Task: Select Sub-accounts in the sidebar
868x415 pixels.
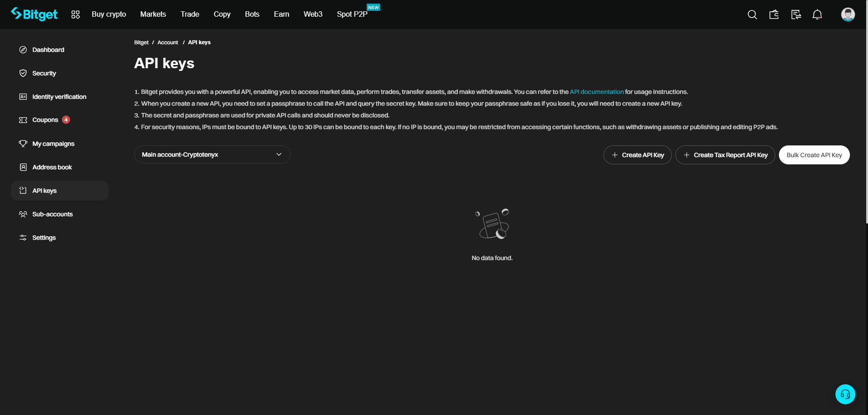Action: (52, 214)
